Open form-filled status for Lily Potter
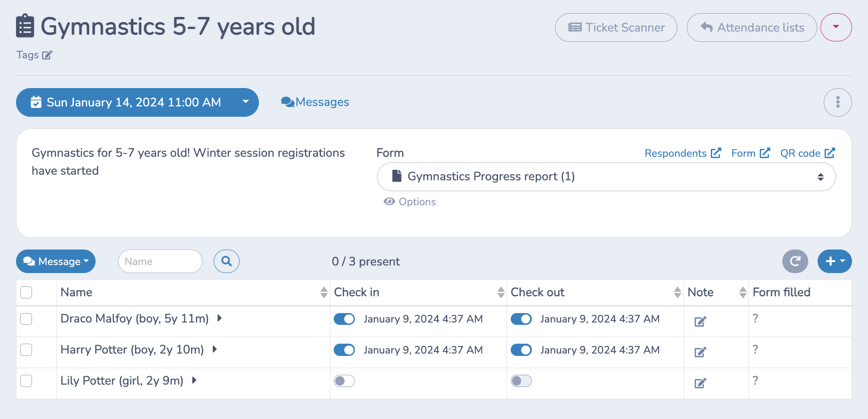Image resolution: width=868 pixels, height=419 pixels. [x=755, y=381]
